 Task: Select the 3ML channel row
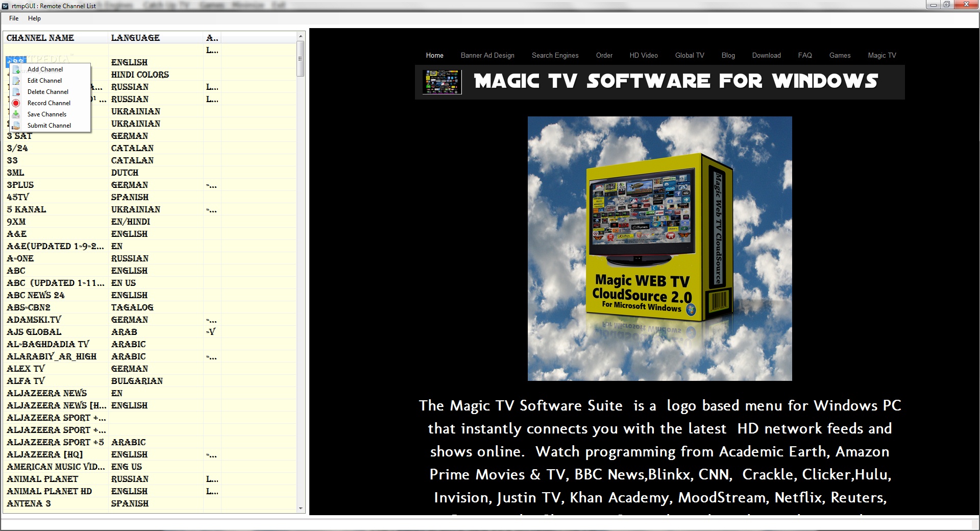point(150,173)
